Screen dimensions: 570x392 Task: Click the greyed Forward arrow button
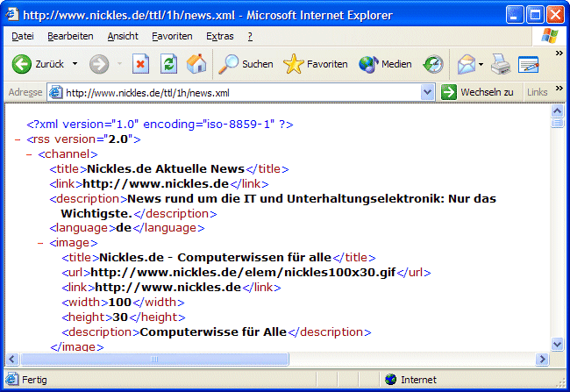coord(99,64)
